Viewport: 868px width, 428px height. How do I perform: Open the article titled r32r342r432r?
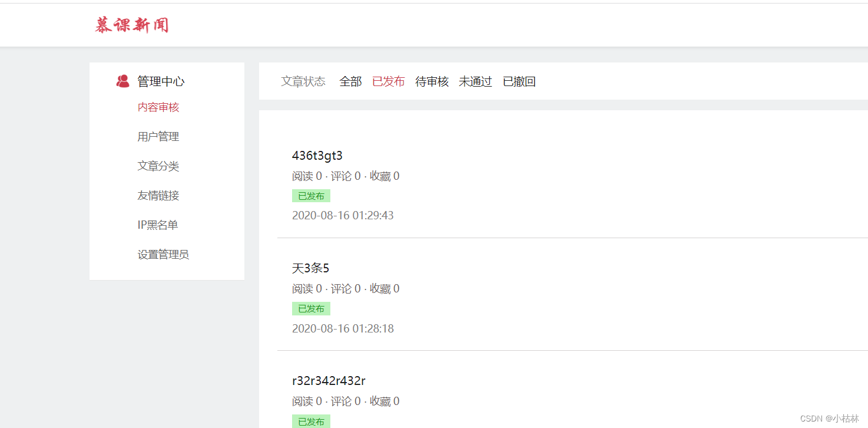pos(329,380)
